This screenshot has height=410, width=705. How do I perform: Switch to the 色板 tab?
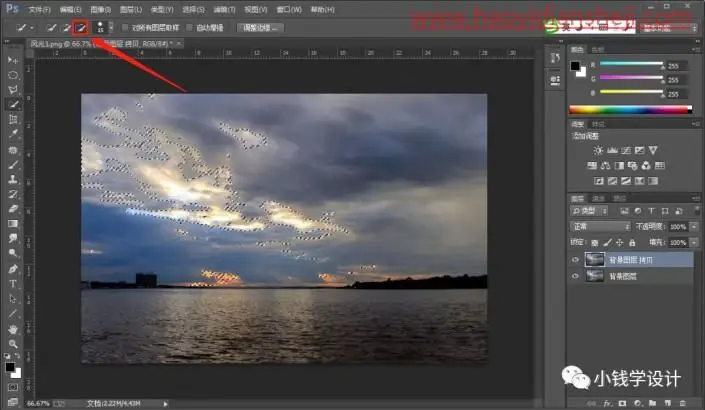tap(598, 49)
